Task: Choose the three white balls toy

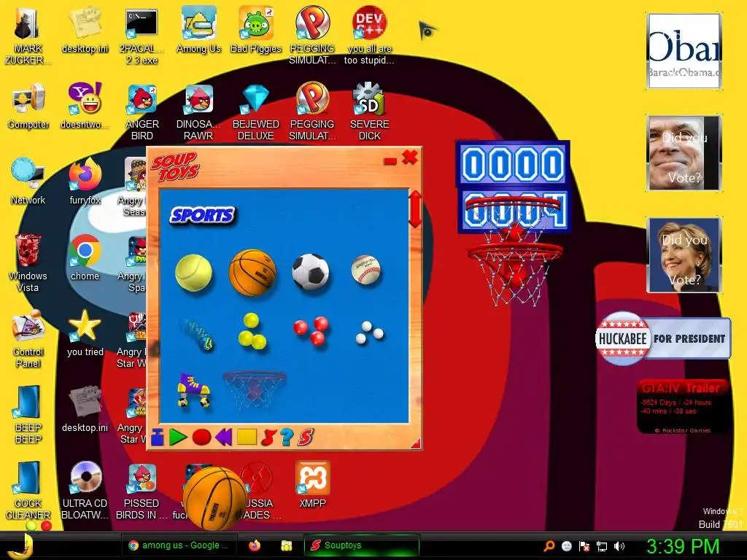Action: coord(369,332)
